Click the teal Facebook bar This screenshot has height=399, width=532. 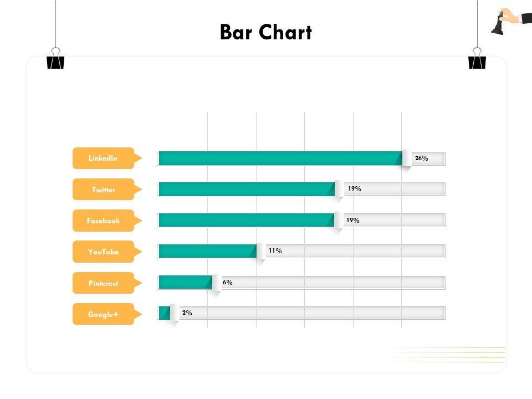(x=247, y=221)
